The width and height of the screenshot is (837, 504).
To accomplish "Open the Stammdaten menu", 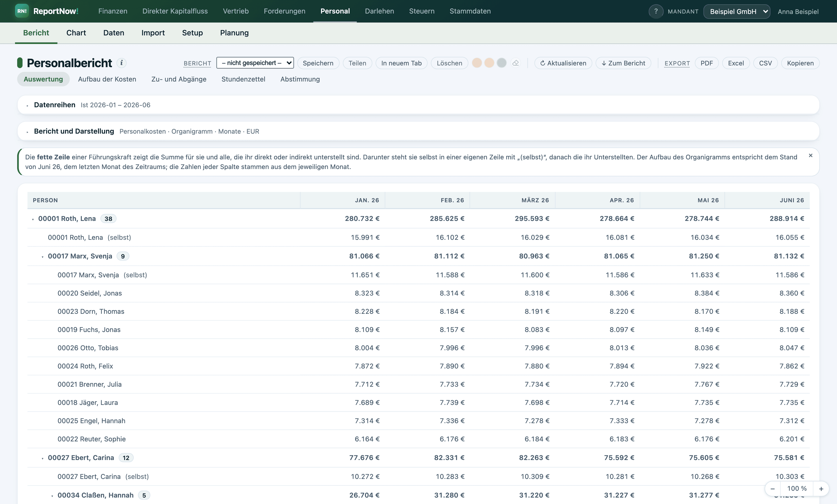I will click(470, 11).
